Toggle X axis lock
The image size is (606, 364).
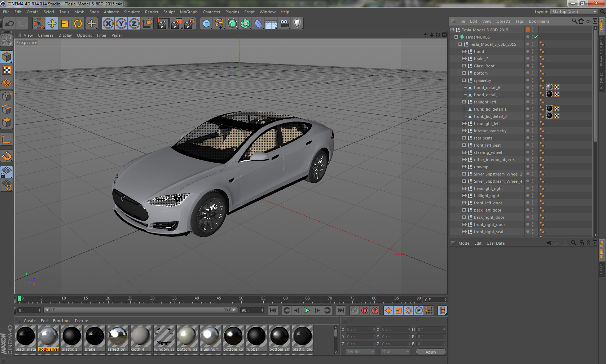click(108, 24)
